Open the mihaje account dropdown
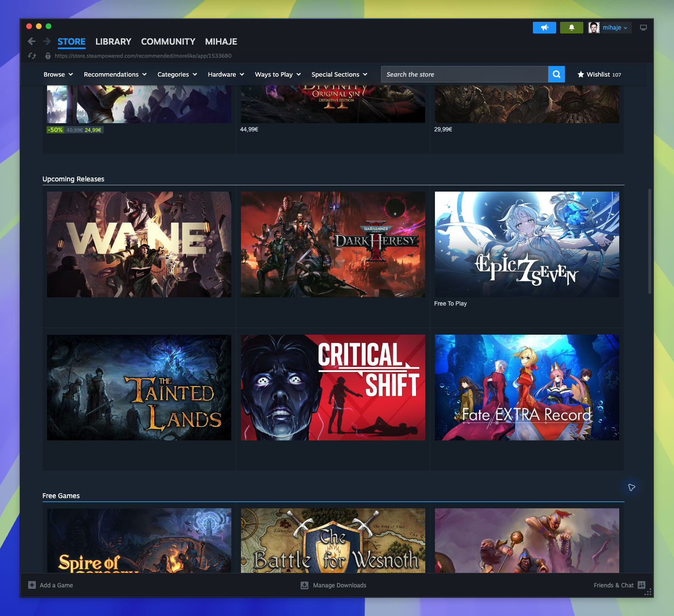 tap(615, 28)
